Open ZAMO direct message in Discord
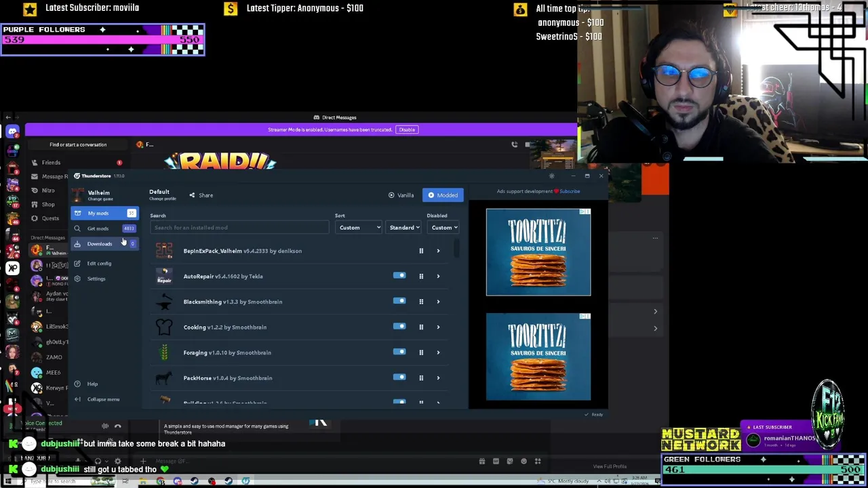868x488 pixels. 54,357
